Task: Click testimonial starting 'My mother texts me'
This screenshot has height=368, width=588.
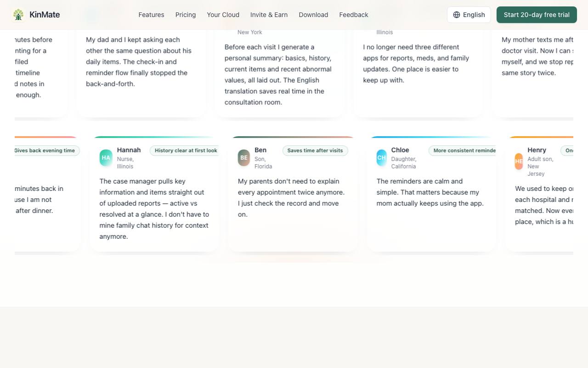Action: coord(537,56)
